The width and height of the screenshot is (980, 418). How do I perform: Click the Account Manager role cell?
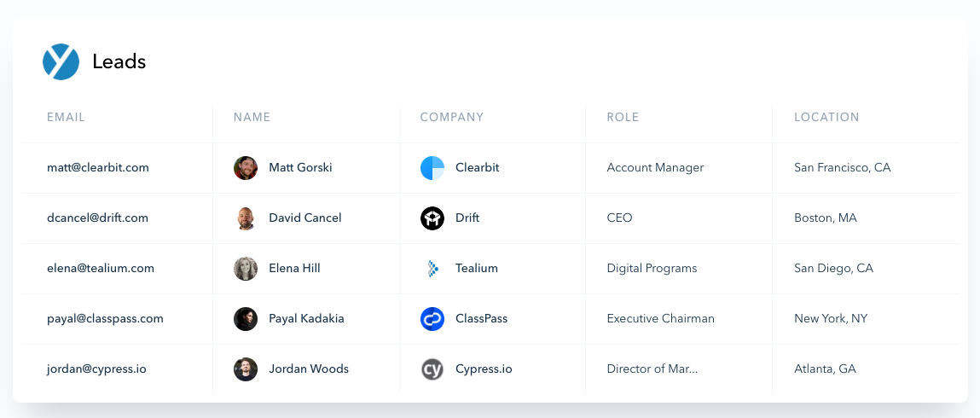point(656,167)
